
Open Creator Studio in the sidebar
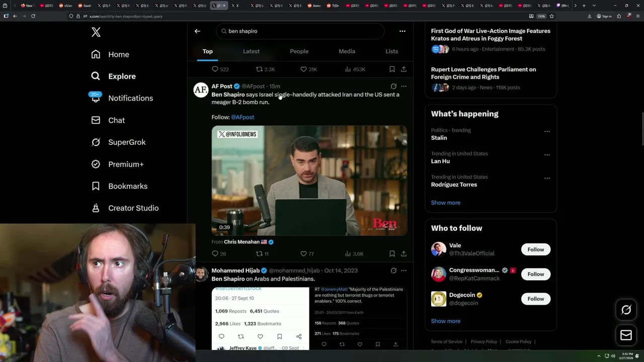click(125, 208)
